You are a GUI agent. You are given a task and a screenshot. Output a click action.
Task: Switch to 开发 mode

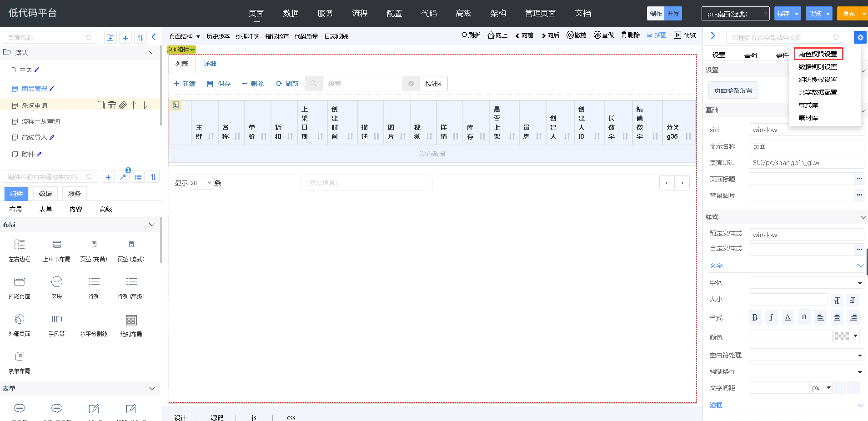click(673, 14)
